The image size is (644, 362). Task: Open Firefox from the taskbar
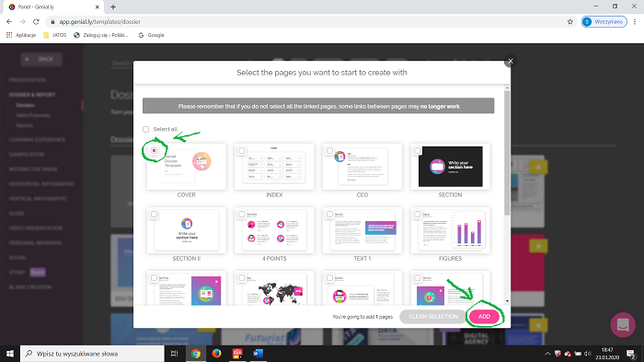[216, 354]
